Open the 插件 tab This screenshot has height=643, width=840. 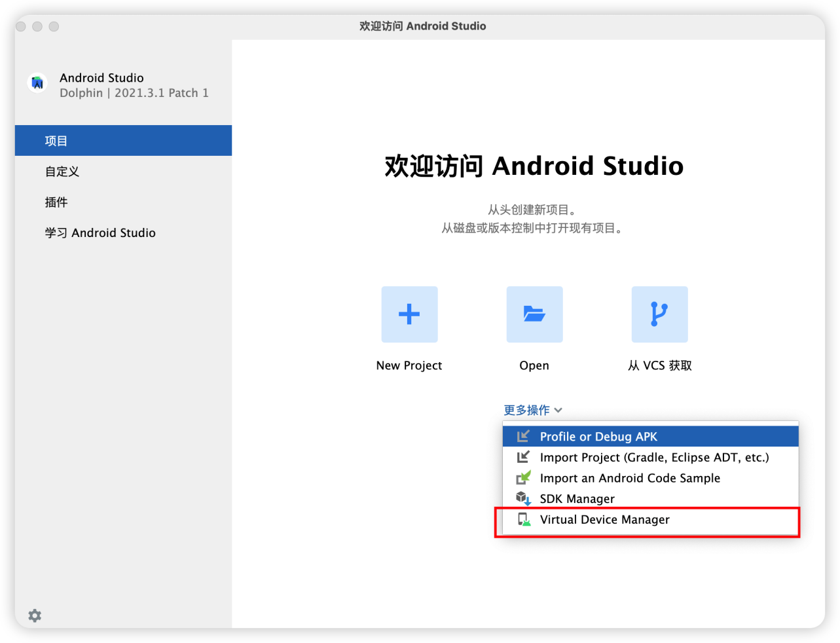pos(123,202)
